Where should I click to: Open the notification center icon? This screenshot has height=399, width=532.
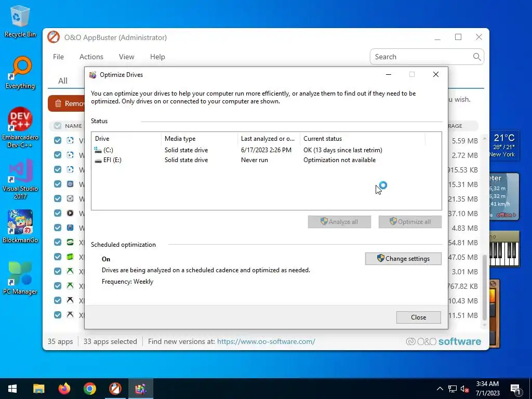click(x=515, y=389)
